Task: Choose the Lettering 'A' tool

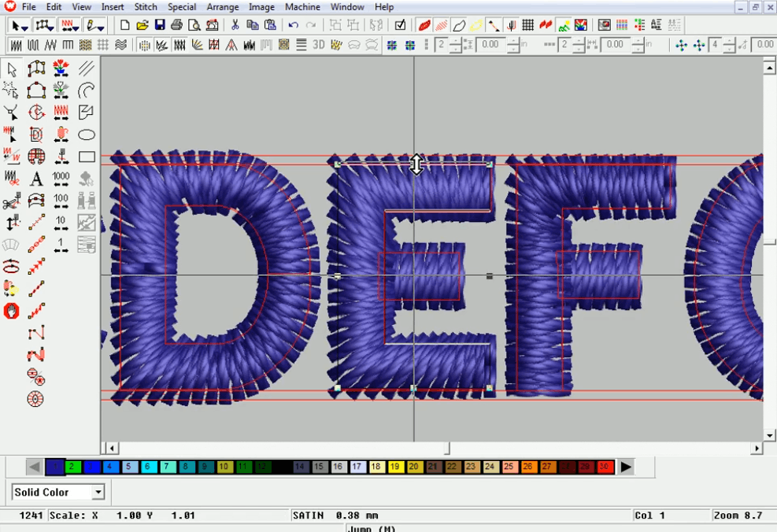Action: pyautogui.click(x=36, y=179)
